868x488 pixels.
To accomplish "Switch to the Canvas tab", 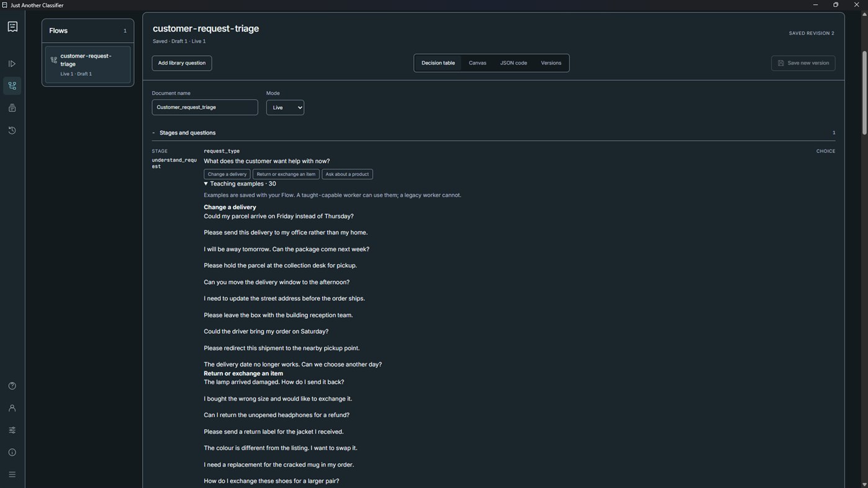I will coord(477,63).
